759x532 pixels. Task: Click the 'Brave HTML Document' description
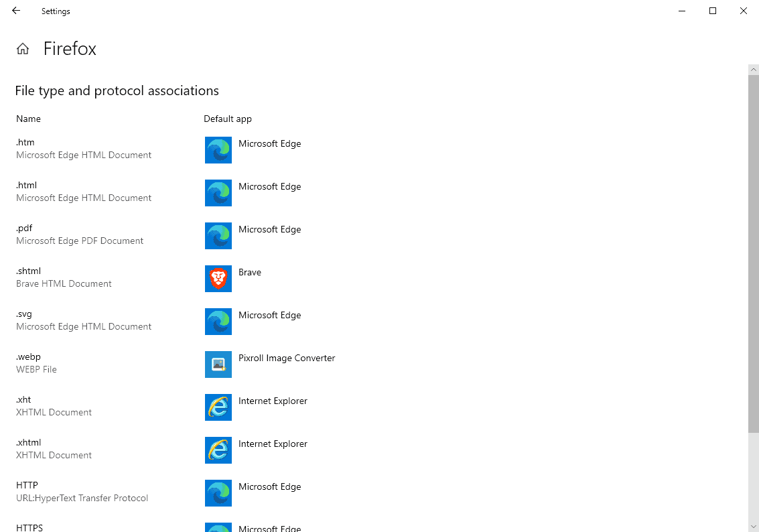(x=64, y=283)
